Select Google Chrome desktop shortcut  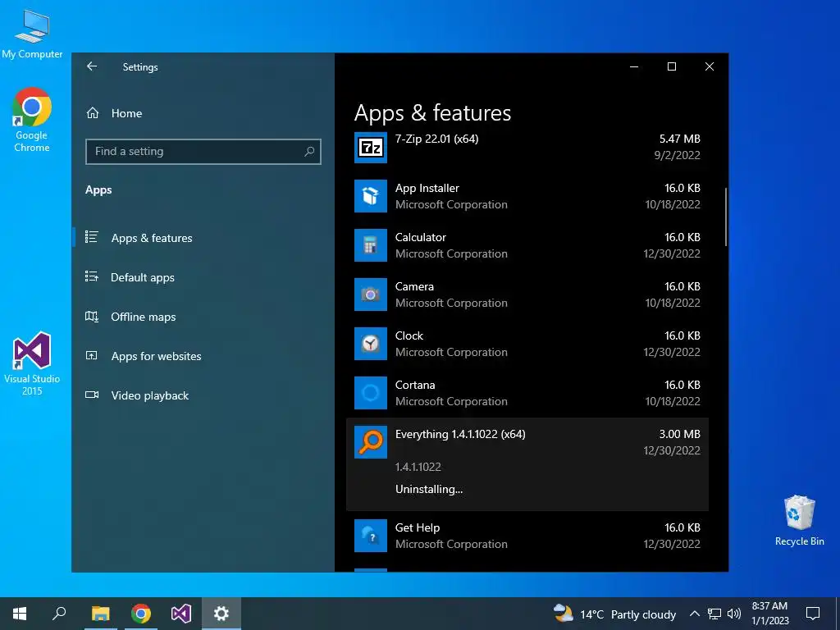(x=32, y=120)
